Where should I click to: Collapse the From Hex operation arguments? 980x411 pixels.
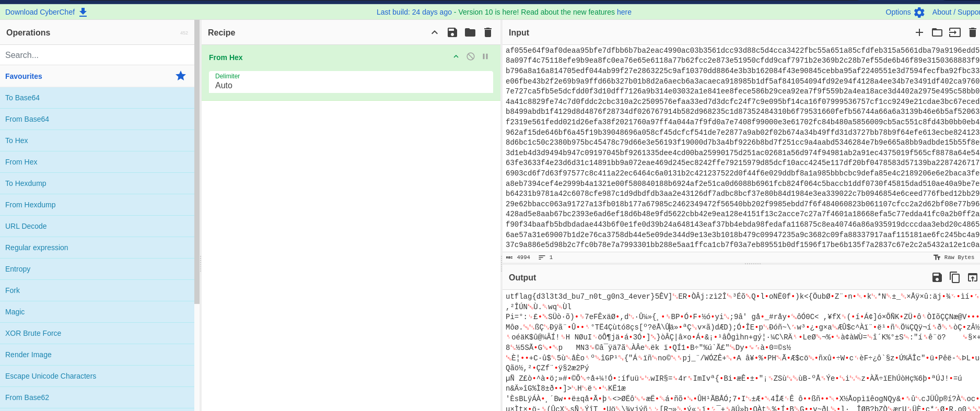click(456, 56)
